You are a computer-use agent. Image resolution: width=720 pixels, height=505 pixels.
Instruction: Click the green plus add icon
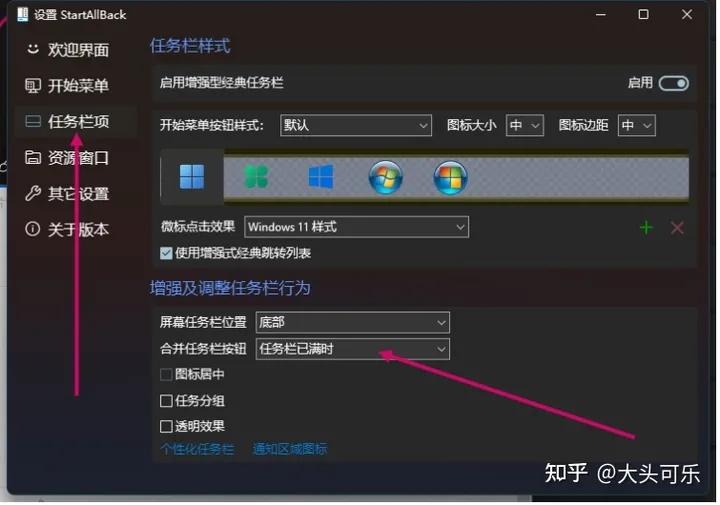pos(646,228)
